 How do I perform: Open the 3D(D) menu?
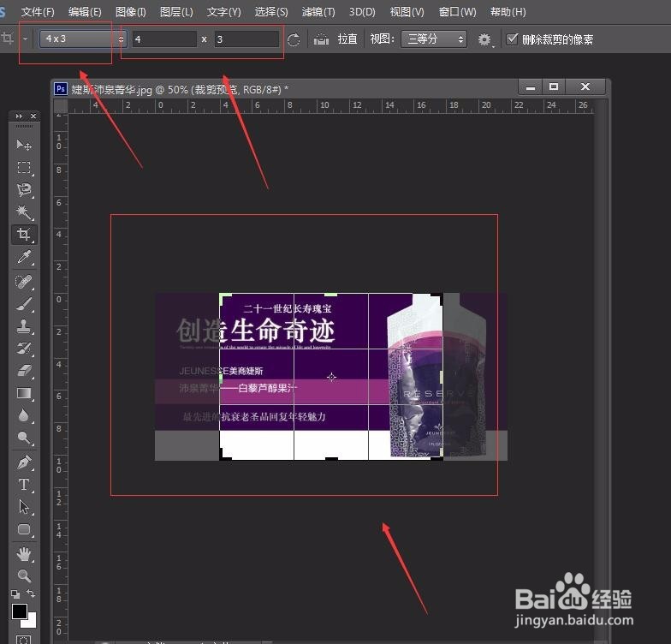click(362, 12)
